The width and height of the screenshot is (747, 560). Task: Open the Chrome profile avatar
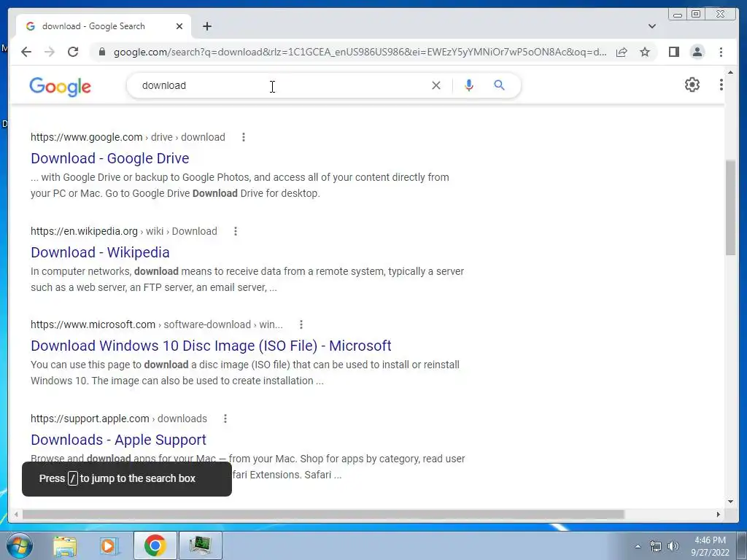click(697, 52)
